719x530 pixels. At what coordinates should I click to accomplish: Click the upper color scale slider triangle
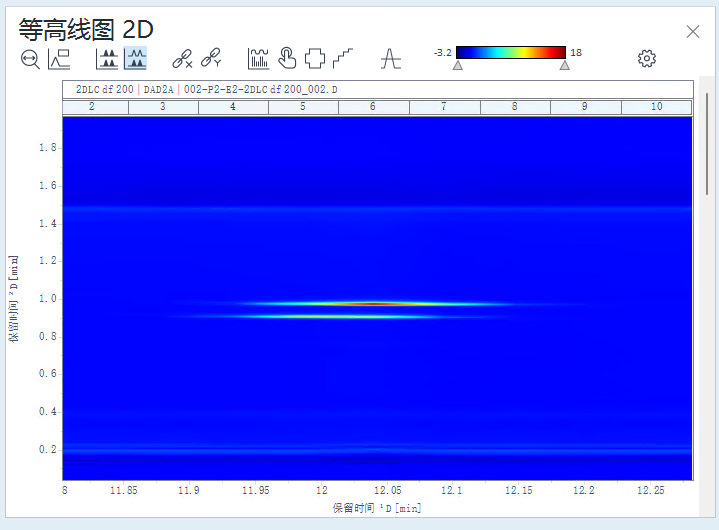pos(564,65)
